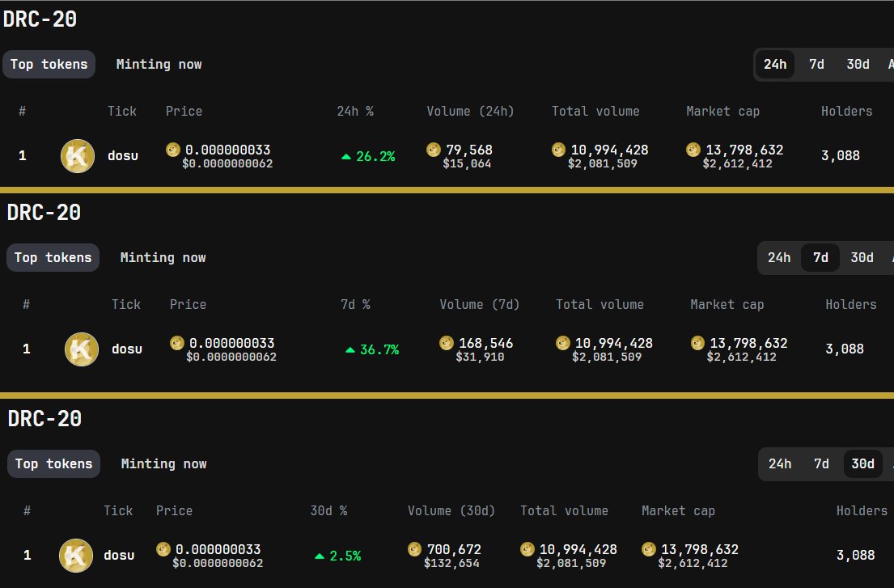Click the 79,568 volume value
Viewport: 894px width, 588px height.
(x=469, y=150)
